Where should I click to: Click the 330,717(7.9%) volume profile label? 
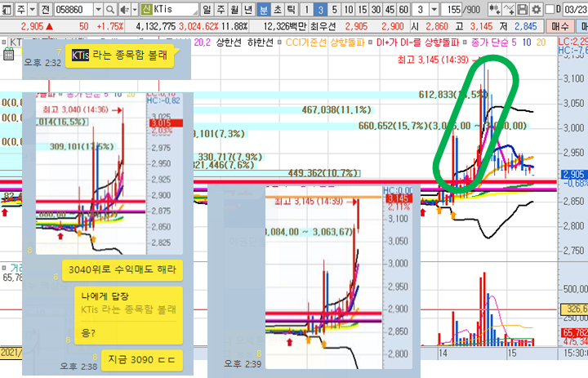click(229, 157)
